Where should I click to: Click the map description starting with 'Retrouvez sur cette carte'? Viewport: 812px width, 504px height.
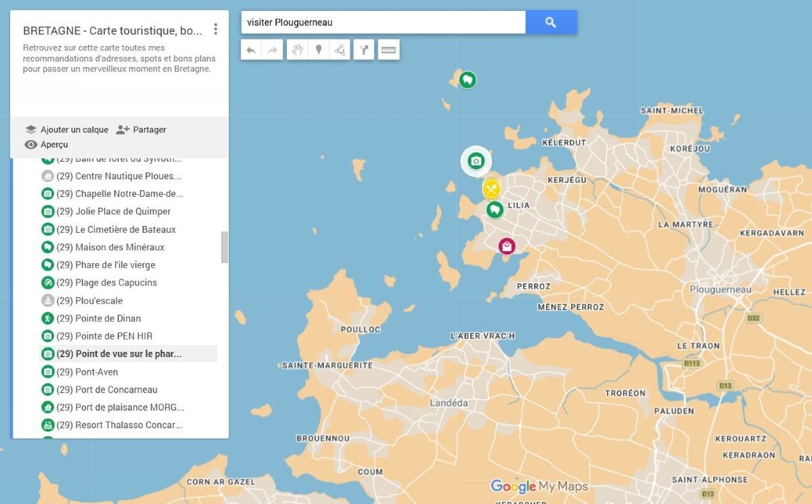[x=119, y=58]
